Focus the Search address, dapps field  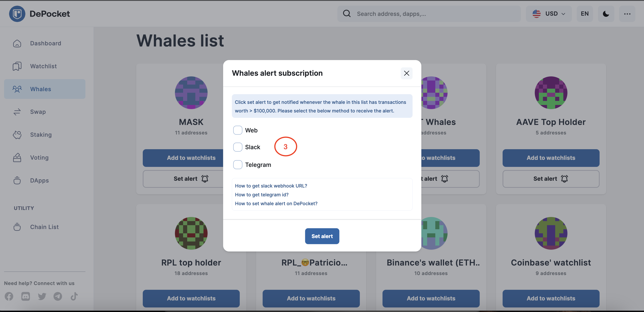click(x=429, y=14)
